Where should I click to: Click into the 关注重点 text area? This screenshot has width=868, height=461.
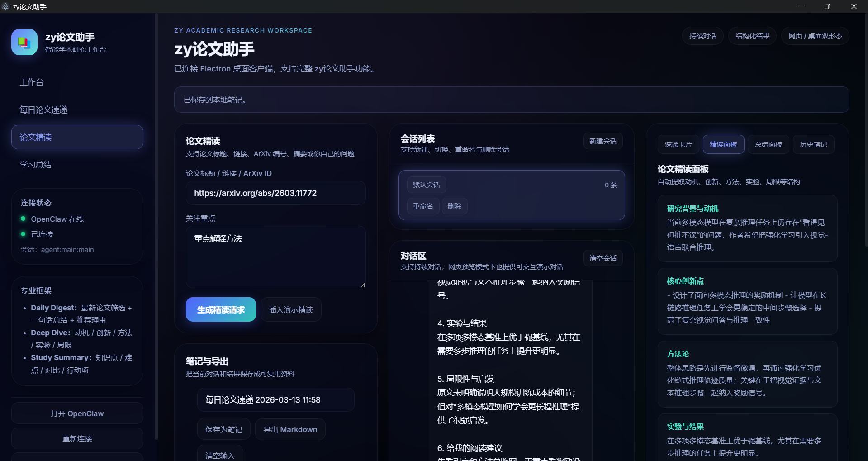pos(276,257)
